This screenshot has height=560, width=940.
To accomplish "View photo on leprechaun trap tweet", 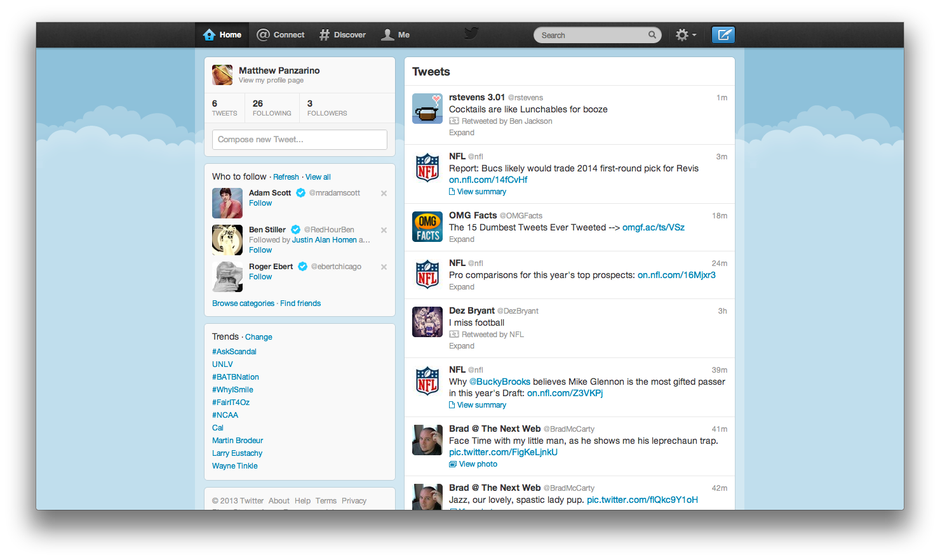I will pos(473,464).
